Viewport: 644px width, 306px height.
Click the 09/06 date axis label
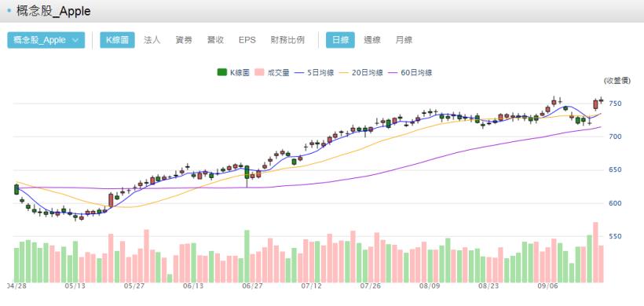tap(548, 286)
